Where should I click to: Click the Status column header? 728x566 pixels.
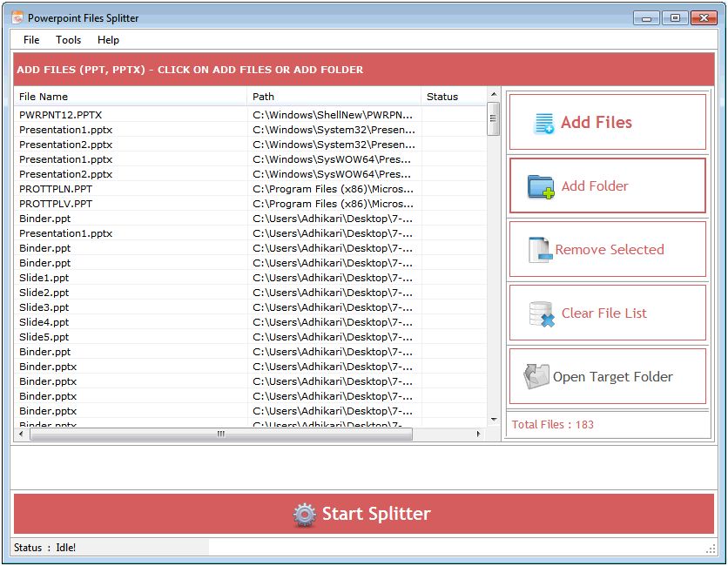click(x=454, y=97)
